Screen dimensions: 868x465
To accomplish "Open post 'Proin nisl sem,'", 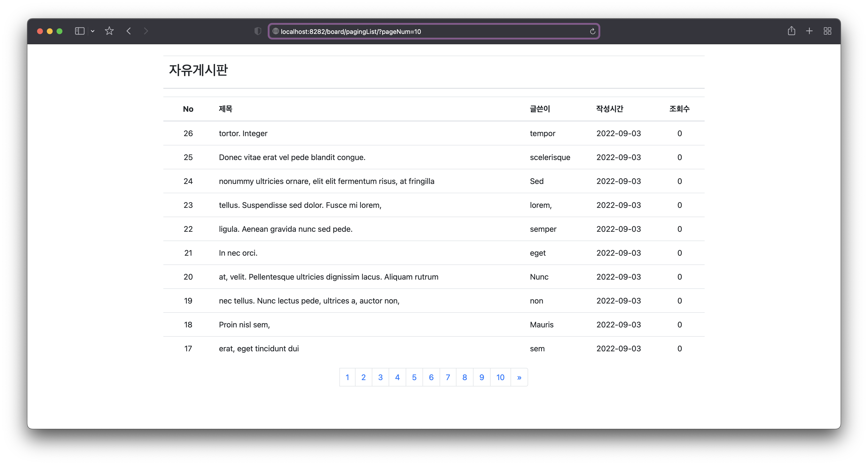I will pos(244,325).
